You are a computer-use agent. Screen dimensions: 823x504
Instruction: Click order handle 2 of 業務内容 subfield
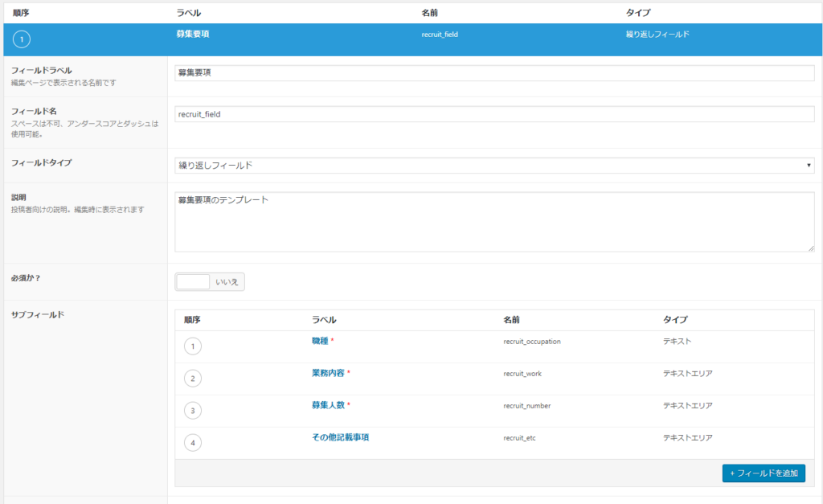[x=192, y=379]
